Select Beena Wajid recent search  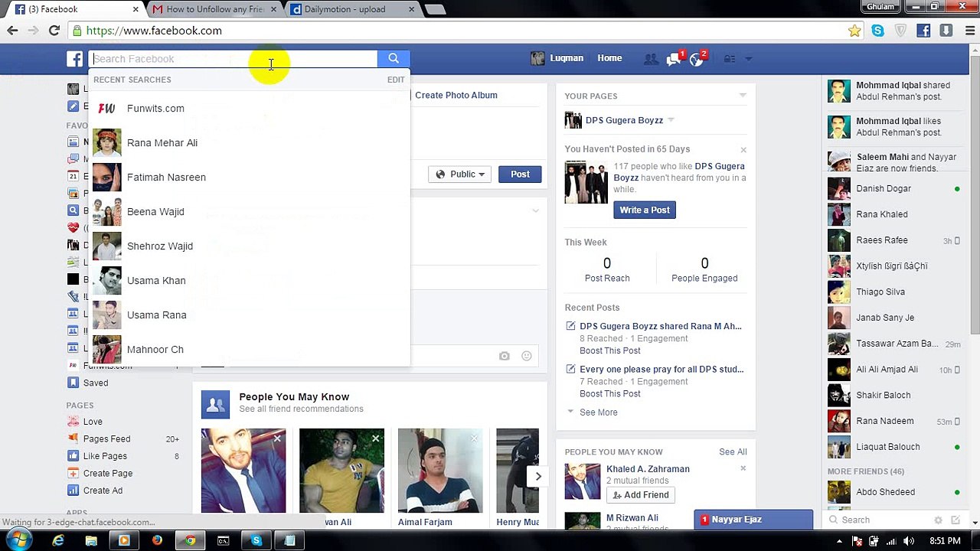(x=249, y=212)
